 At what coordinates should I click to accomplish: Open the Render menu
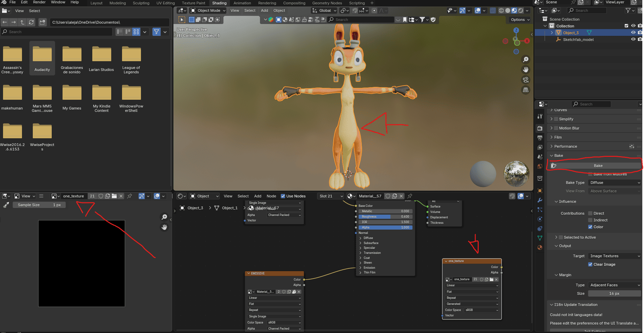[39, 2]
